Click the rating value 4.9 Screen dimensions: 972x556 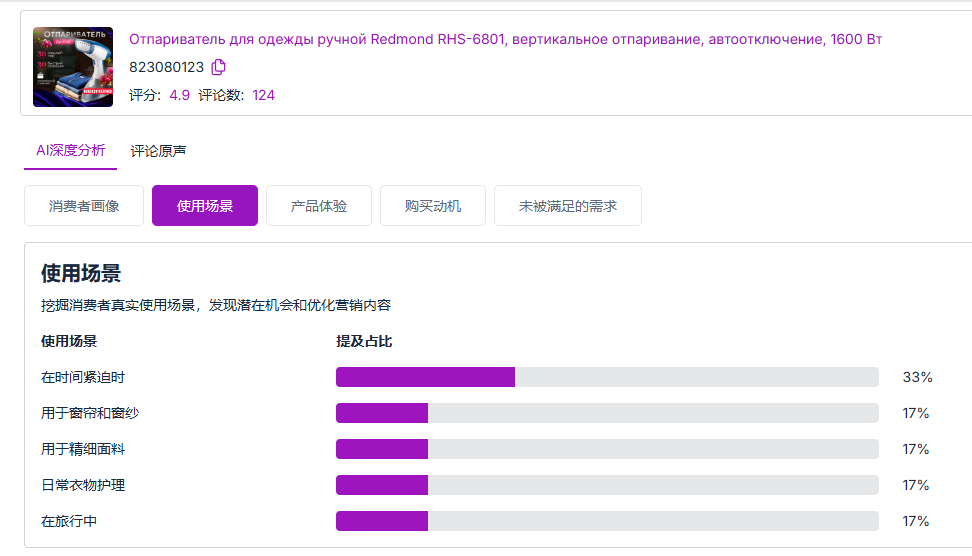point(179,95)
